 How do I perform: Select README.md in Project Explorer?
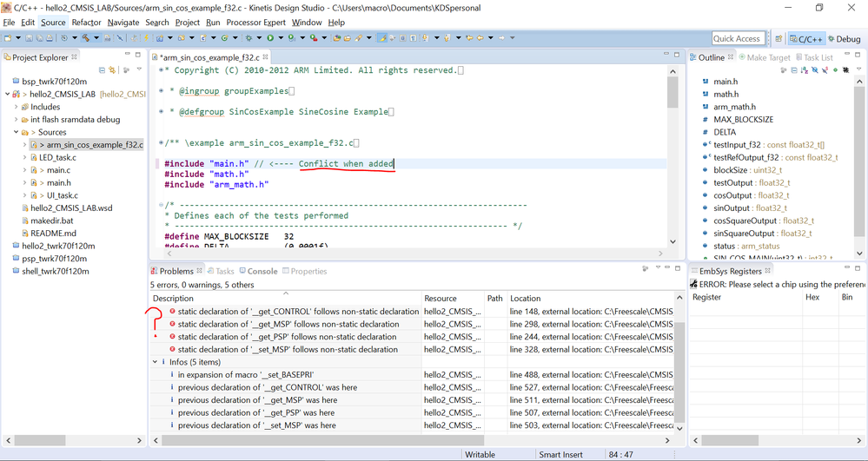53,234
